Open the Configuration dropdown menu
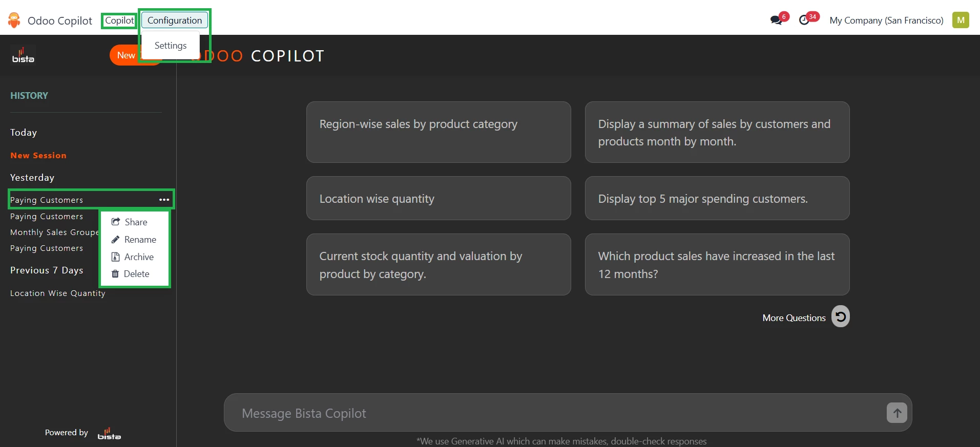This screenshot has width=980, height=447. (175, 20)
